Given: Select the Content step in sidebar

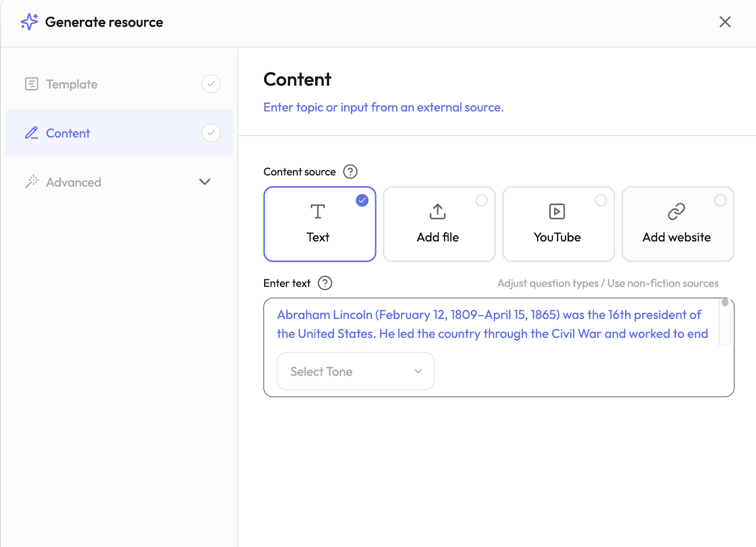Looking at the screenshot, I should point(119,133).
